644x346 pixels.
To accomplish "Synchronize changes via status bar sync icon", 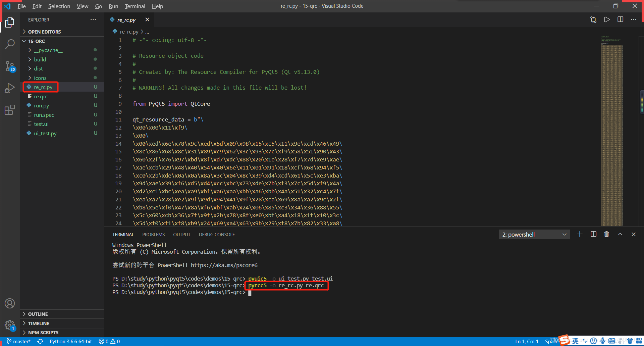I will coord(40,342).
